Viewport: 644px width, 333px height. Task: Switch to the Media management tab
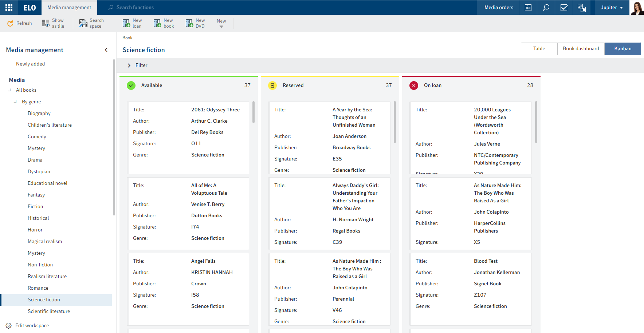69,7
